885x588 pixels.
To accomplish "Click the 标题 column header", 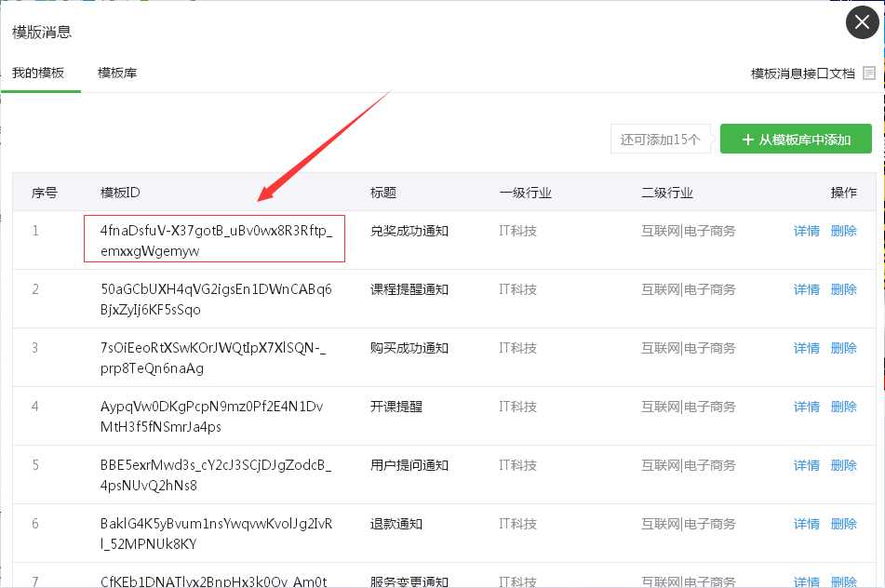I will (x=383, y=193).
